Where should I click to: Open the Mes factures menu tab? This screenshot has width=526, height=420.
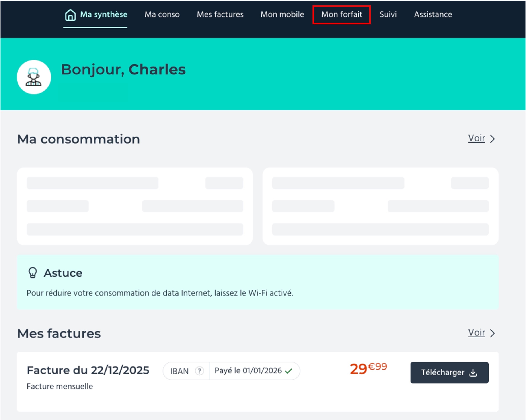[x=220, y=14]
